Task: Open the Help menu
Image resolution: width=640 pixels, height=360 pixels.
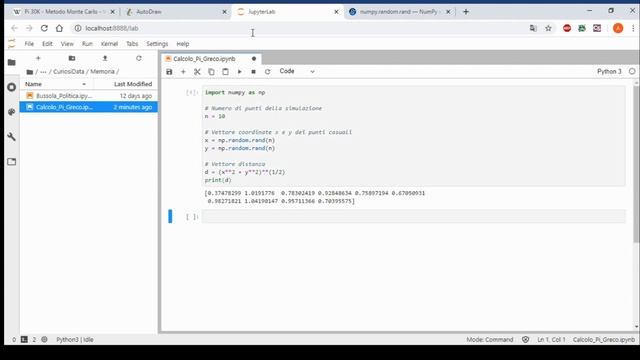Action: click(182, 44)
